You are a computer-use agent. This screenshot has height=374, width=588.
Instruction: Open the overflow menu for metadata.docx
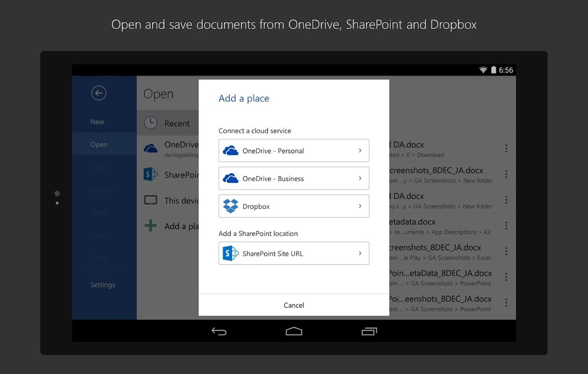tap(506, 225)
